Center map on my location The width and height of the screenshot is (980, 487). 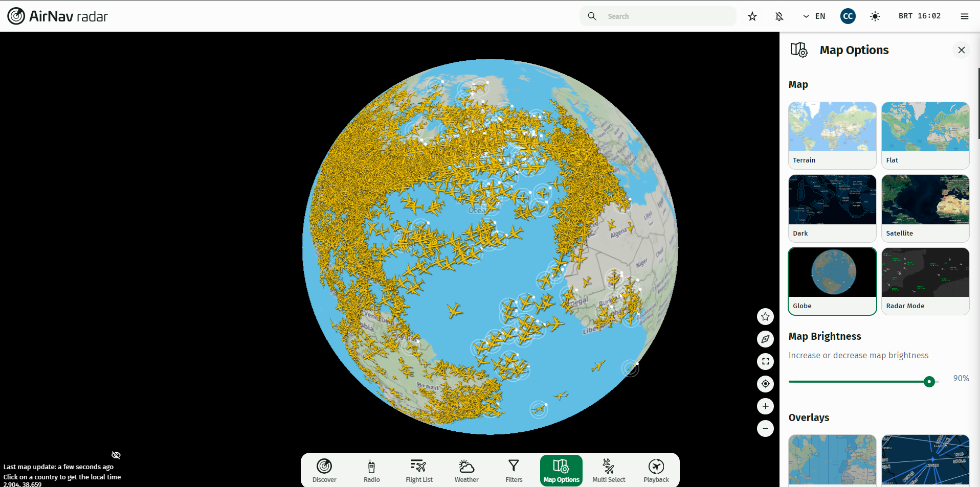[x=765, y=384]
